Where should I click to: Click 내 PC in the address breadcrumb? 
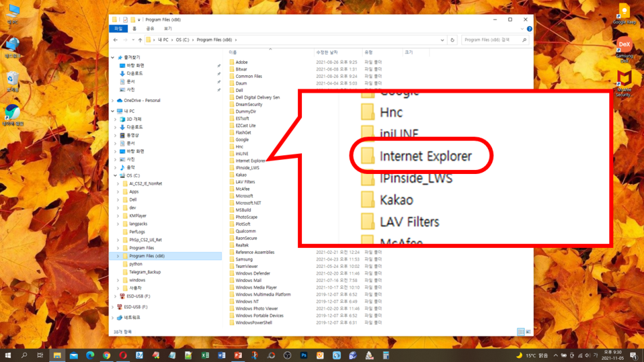163,40
